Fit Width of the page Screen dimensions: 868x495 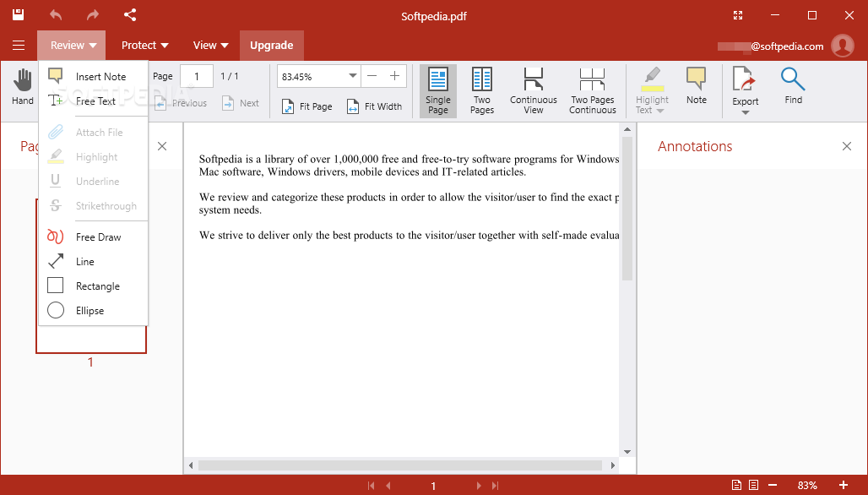[375, 106]
